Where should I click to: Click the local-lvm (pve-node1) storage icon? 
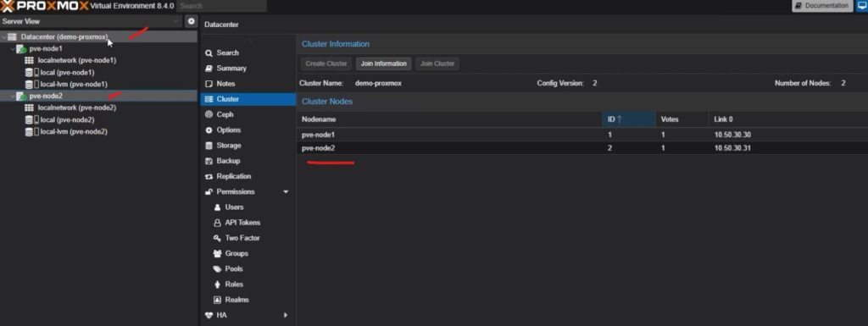coord(32,84)
